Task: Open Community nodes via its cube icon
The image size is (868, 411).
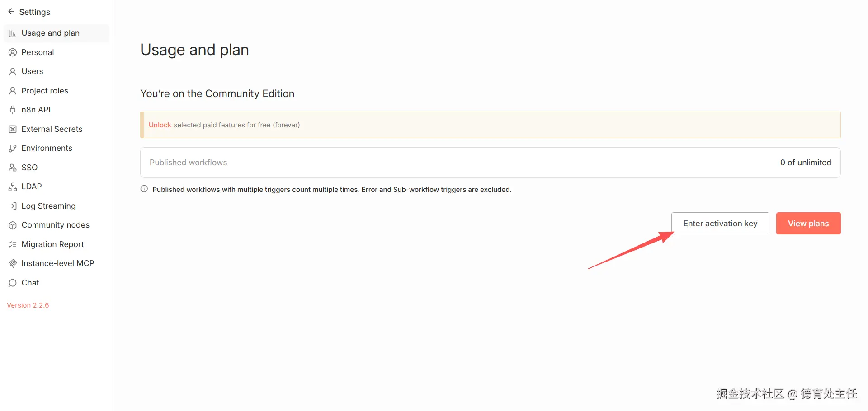Action: point(13,225)
